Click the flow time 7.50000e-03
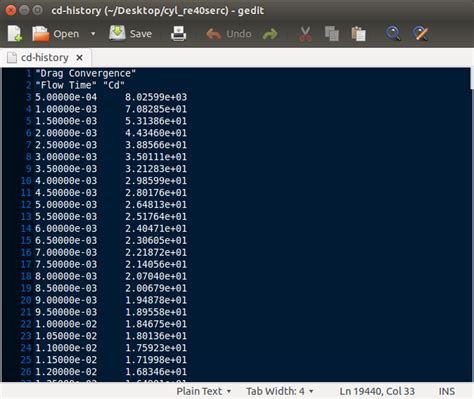The height and width of the screenshot is (399, 474). pos(66,264)
